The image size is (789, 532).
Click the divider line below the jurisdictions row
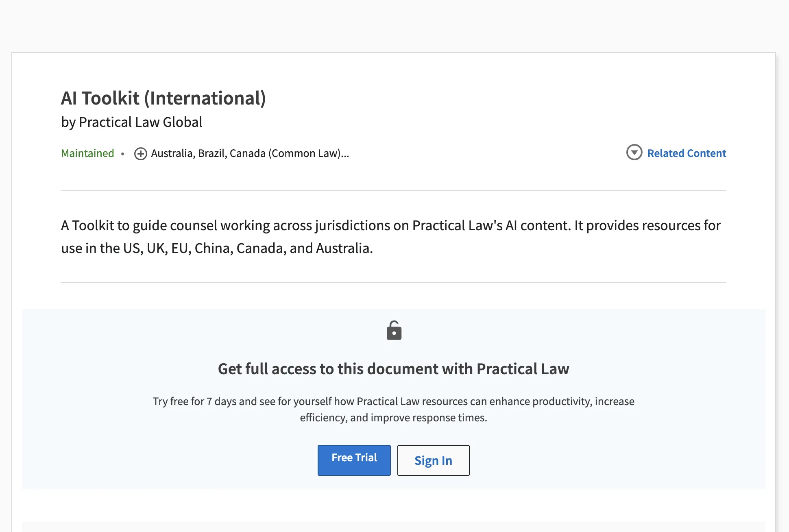[393, 191]
